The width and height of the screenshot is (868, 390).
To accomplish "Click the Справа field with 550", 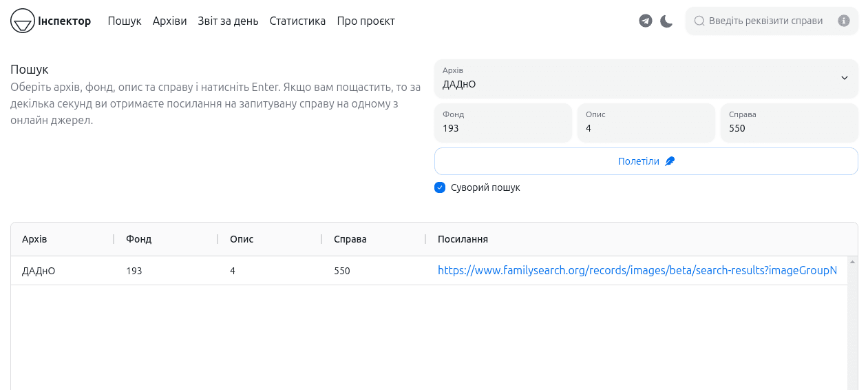I will pyautogui.click(x=790, y=123).
